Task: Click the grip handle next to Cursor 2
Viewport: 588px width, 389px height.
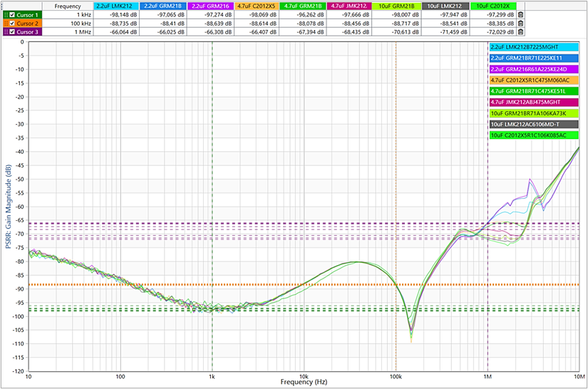Action: (x=6, y=23)
